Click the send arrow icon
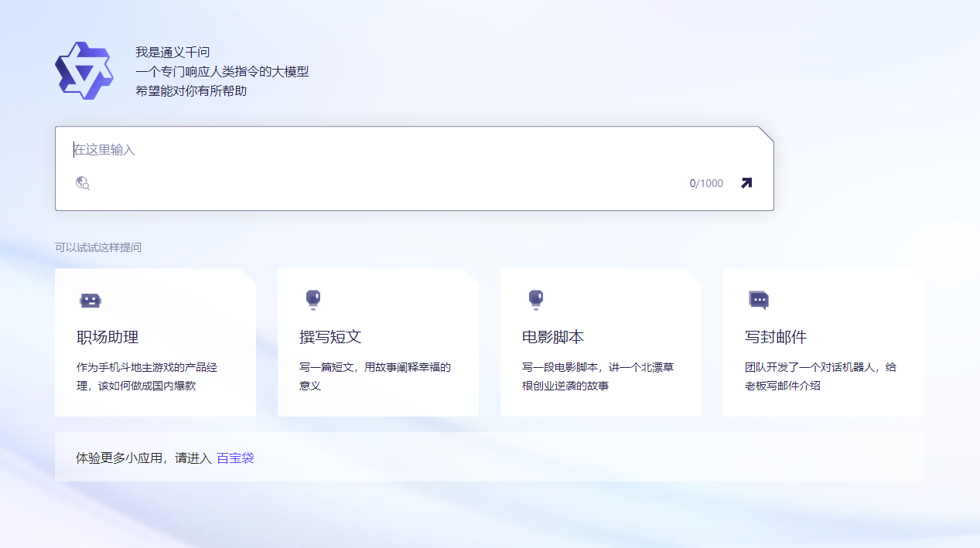 click(746, 183)
